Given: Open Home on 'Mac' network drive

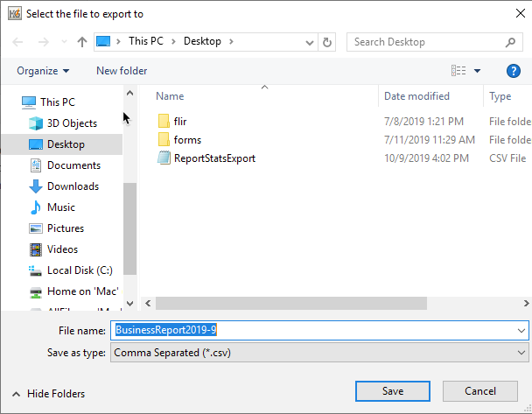Looking at the screenshot, I should 74,291.
